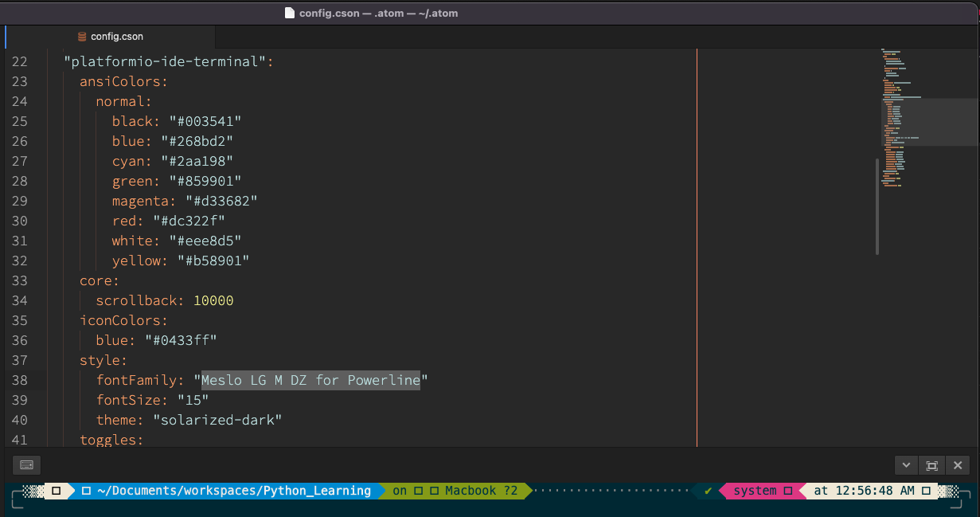The image size is (980, 517).
Task: Toggle the terminal panel via keyboard icon
Action: tap(26, 464)
